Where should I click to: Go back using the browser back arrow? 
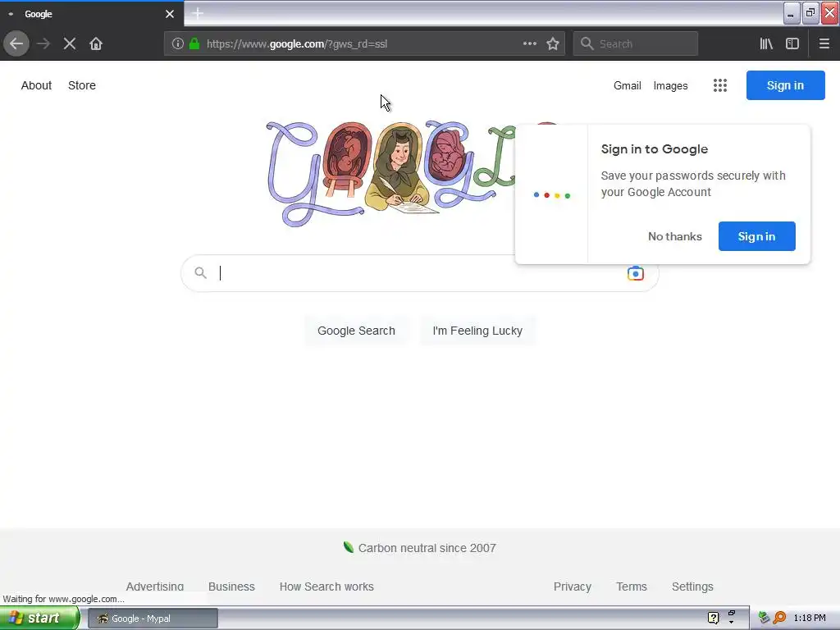coord(16,43)
